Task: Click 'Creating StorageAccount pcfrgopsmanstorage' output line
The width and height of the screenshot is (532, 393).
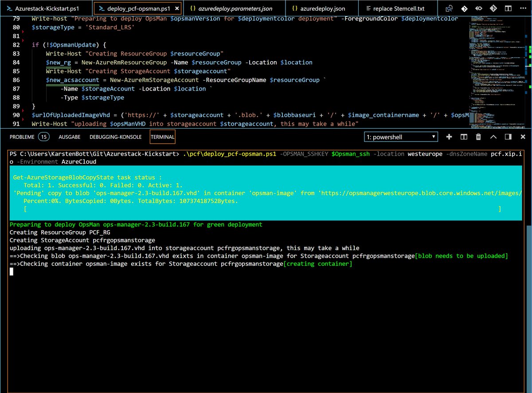Action: point(82,240)
